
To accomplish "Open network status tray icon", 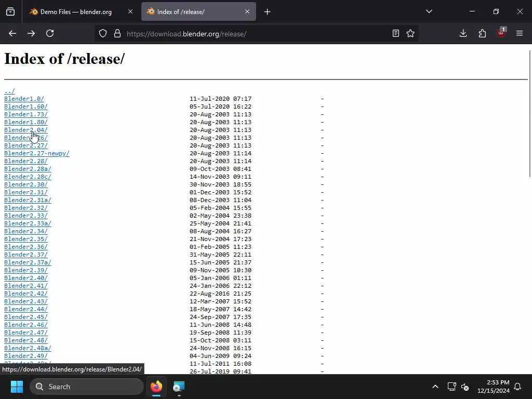I will coord(451,387).
